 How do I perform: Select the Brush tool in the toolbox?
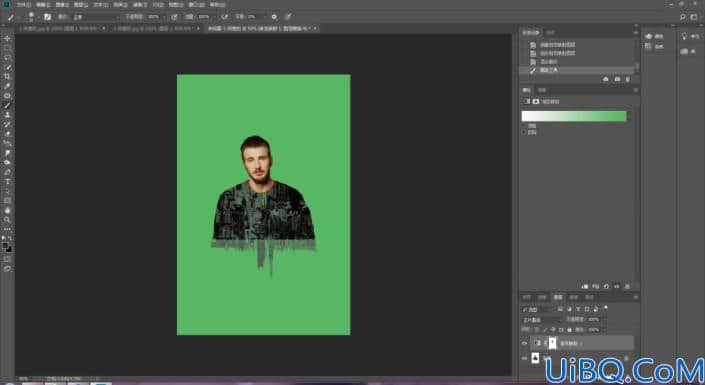(x=7, y=105)
